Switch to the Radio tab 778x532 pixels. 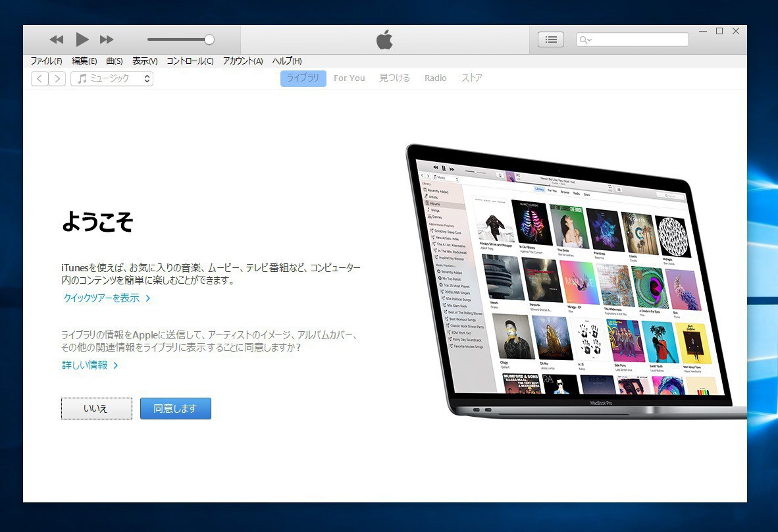coord(436,78)
